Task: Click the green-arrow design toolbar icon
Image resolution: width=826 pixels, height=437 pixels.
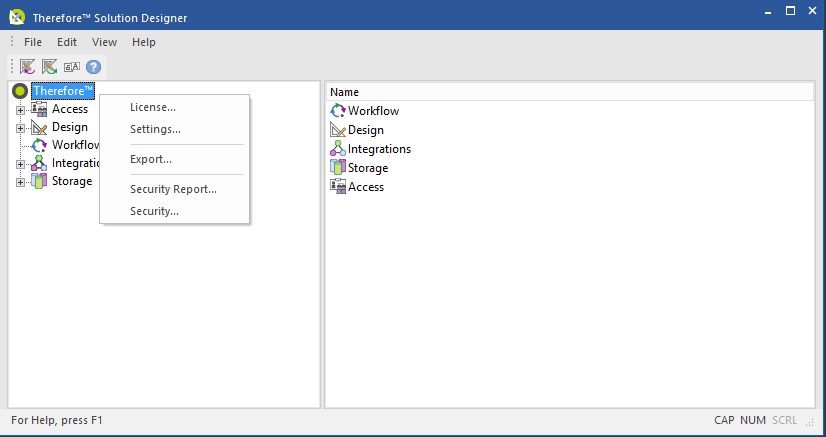Action: (50, 67)
